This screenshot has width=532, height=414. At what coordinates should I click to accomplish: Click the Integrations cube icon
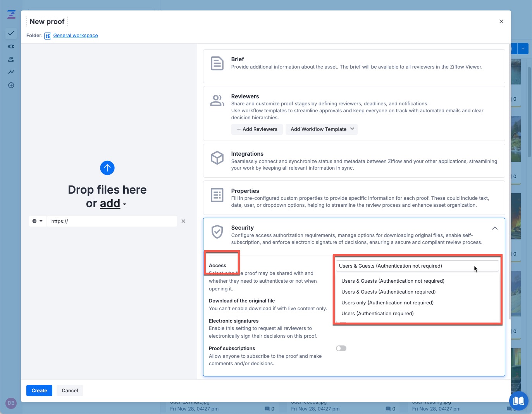point(217,158)
